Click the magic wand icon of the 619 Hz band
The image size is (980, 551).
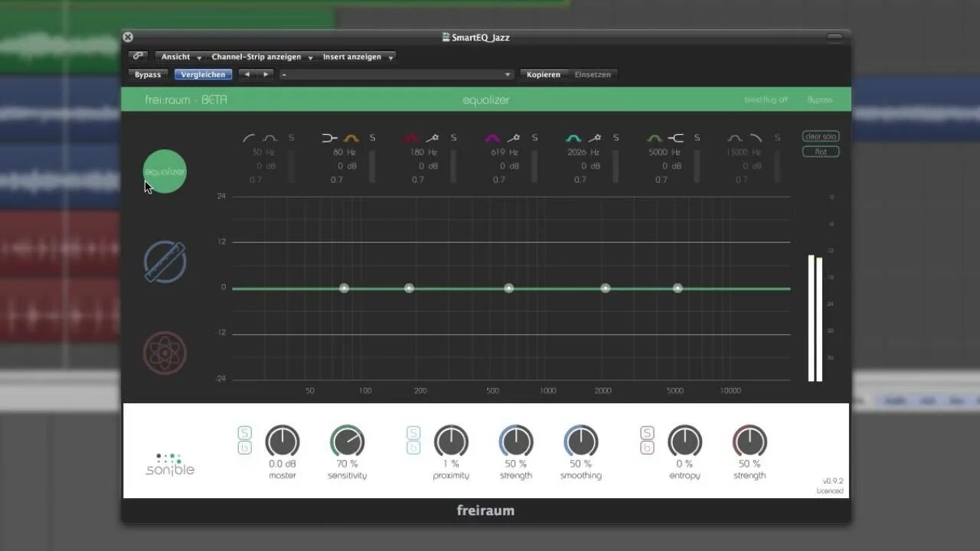coord(514,138)
